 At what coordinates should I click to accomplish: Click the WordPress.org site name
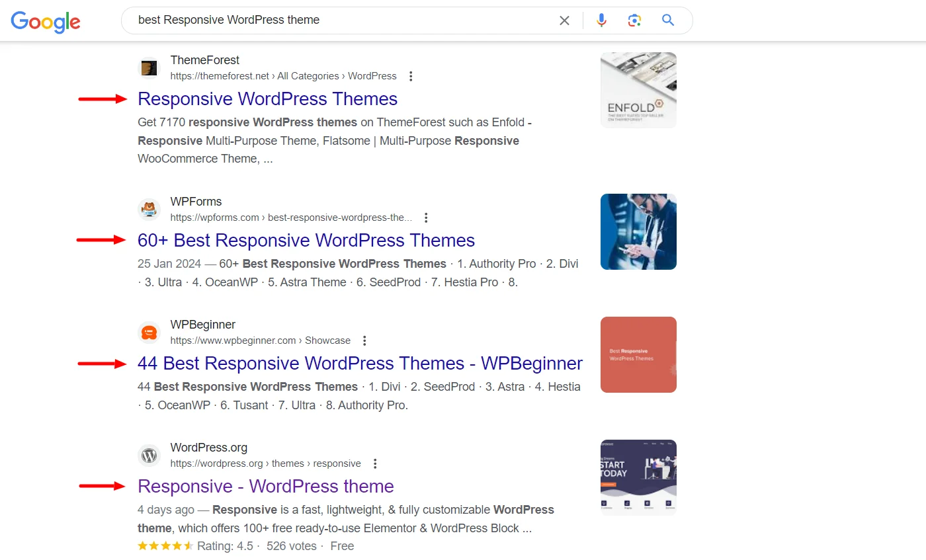pos(208,448)
